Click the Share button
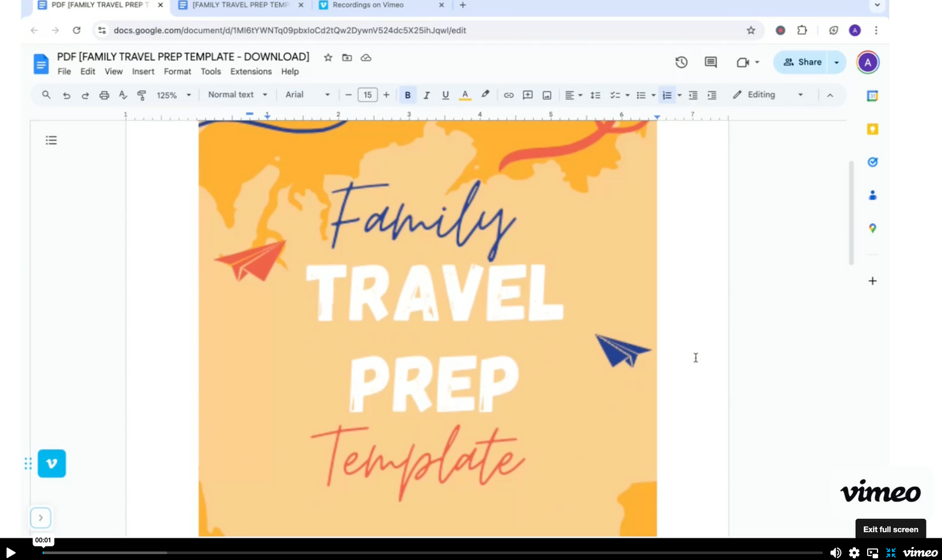This screenshot has width=942, height=560. (x=802, y=62)
